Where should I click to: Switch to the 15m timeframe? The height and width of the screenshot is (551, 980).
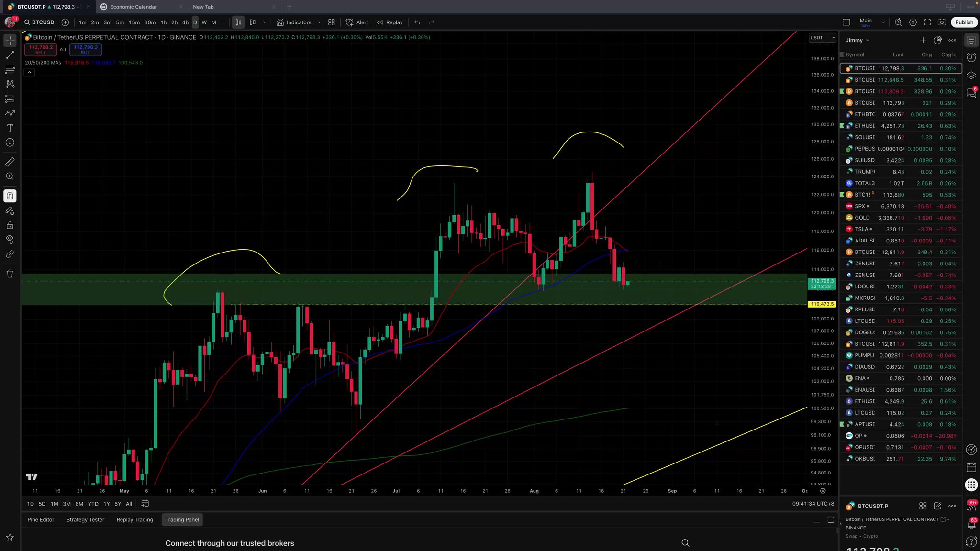134,22
